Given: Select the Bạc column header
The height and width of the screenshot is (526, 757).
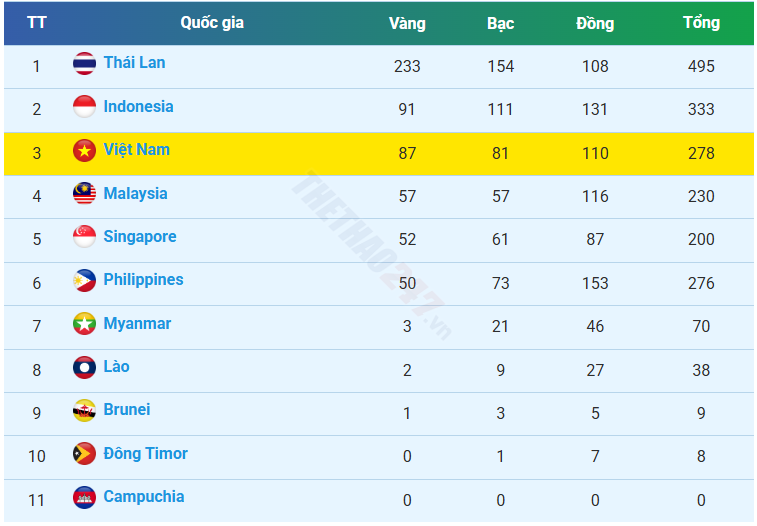Looking at the screenshot, I should point(500,23).
